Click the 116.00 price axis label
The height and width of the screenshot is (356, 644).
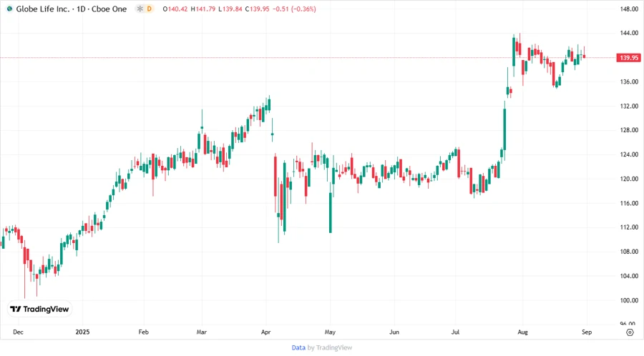(629, 203)
